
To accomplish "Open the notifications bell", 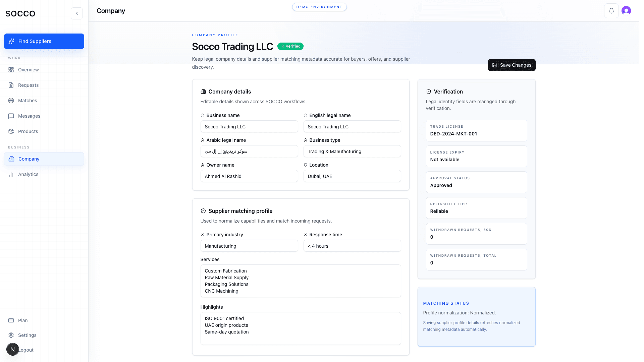I will (611, 11).
